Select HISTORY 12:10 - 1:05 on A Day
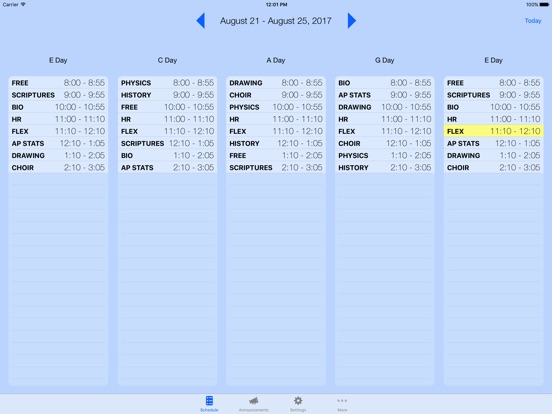Viewport: 552px width, 414px height. [276, 143]
